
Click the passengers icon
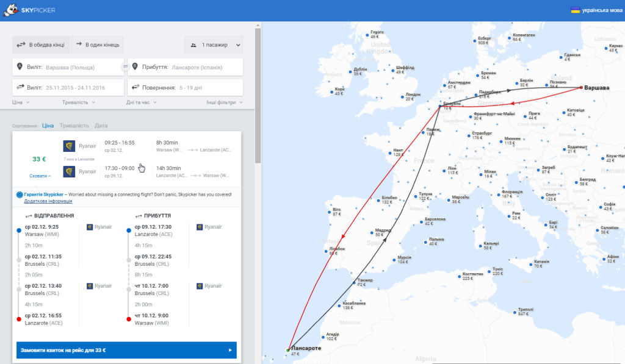coord(193,45)
